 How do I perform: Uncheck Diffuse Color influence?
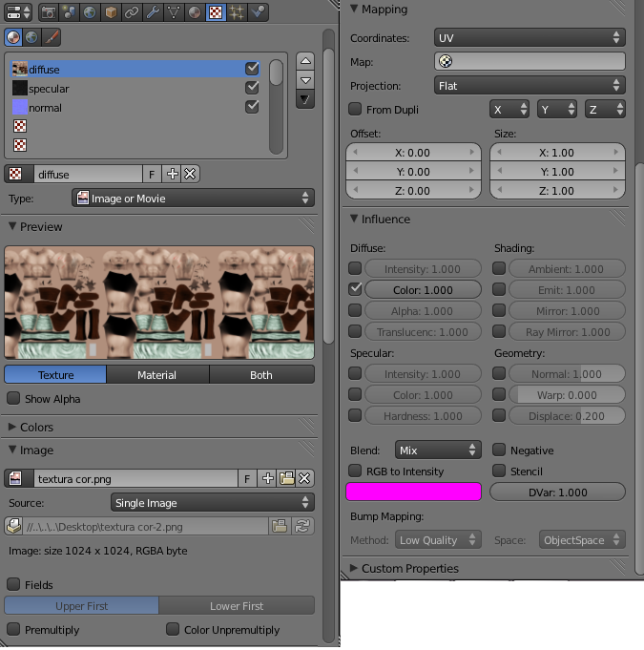click(x=355, y=289)
